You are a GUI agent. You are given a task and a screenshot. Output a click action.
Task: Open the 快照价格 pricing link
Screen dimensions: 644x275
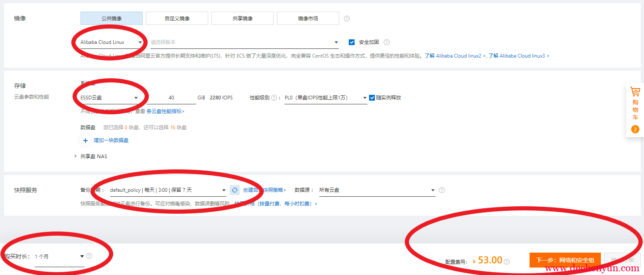tap(276, 204)
